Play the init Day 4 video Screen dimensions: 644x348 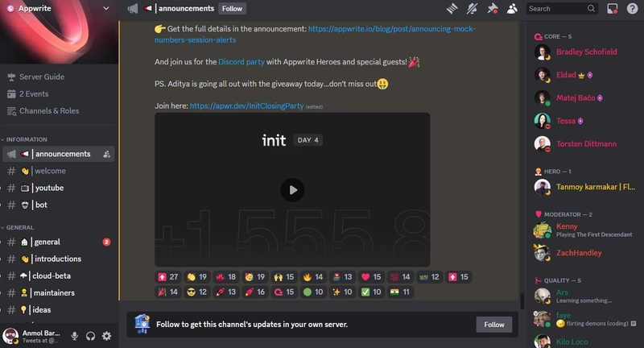[292, 190]
